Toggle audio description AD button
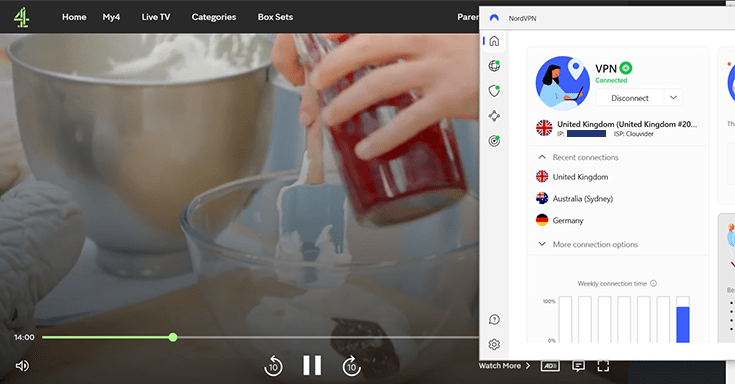Viewport: 735px width, 384px height. click(x=550, y=366)
